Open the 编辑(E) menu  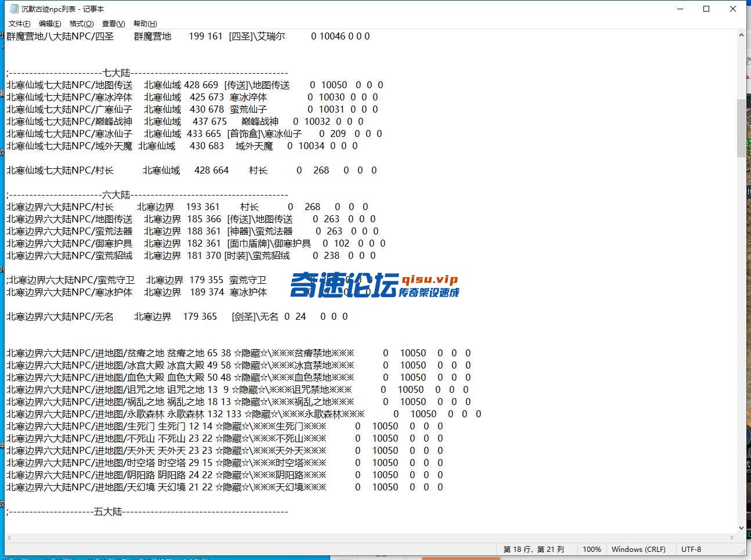click(x=50, y=24)
